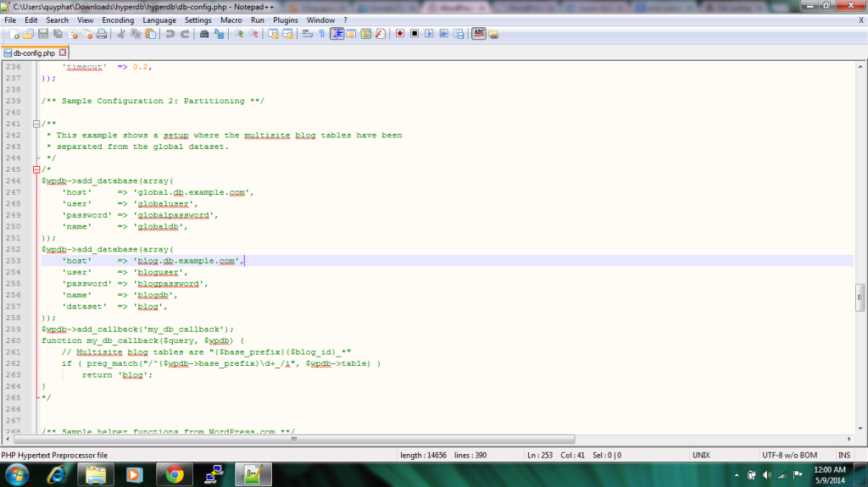The image size is (868, 487).
Task: Open Replace dialog from toolbar
Action: [x=220, y=35]
